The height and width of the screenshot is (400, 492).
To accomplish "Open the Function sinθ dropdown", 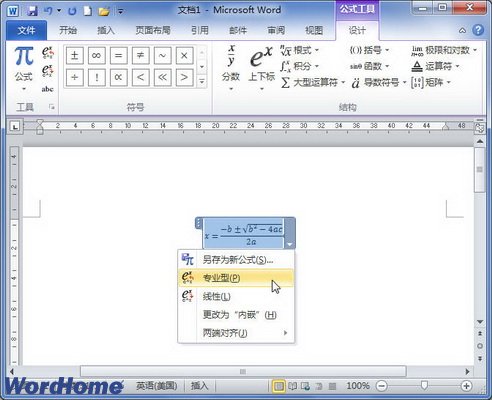I will coord(370,66).
